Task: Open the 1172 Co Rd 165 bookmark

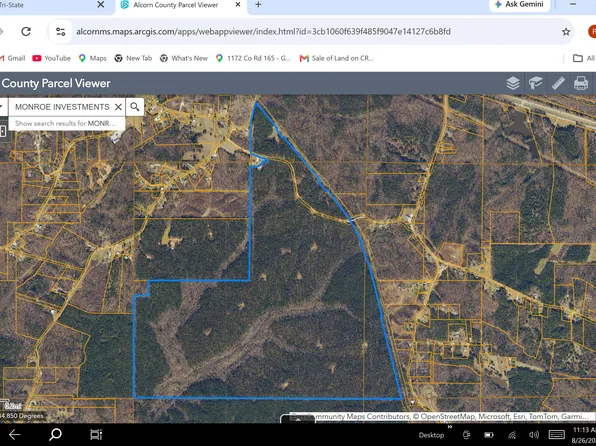Action: point(253,58)
